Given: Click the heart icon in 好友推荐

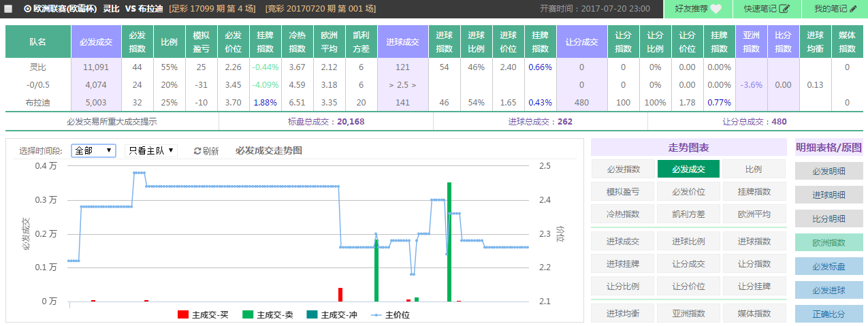Looking at the screenshot, I should pos(716,9).
